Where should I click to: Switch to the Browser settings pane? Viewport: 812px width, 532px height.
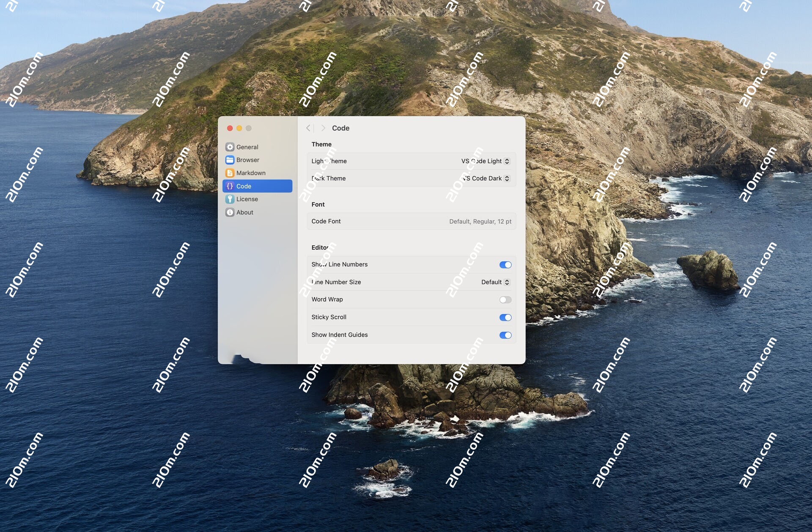257,160
